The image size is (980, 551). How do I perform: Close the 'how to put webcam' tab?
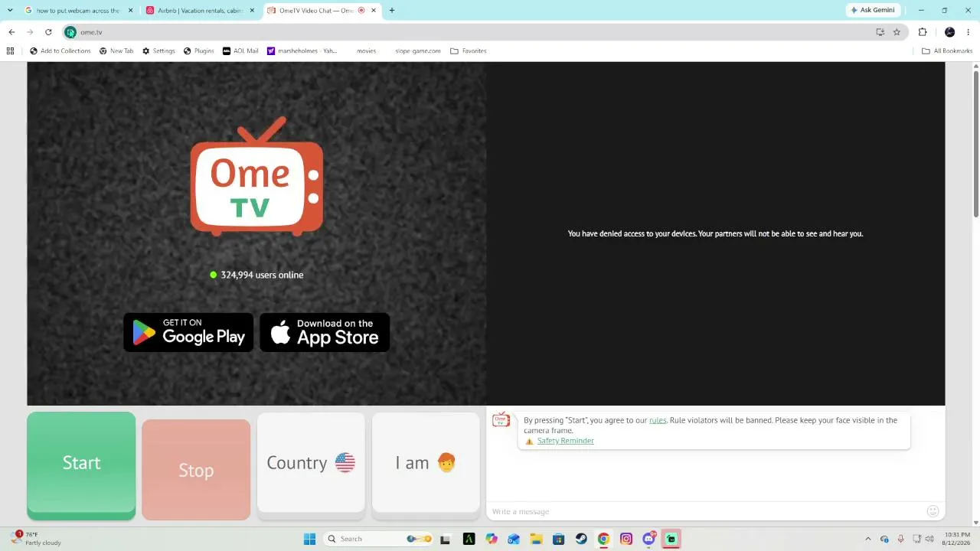click(131, 11)
